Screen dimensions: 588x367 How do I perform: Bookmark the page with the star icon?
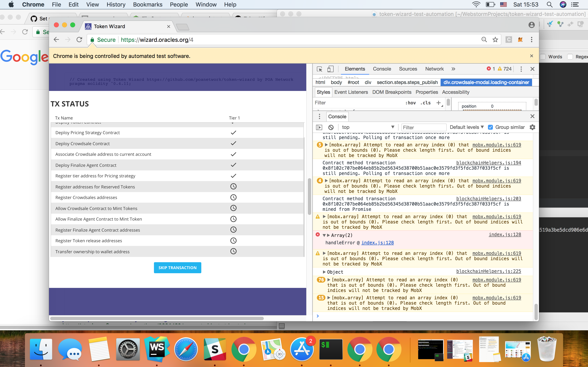[495, 40]
